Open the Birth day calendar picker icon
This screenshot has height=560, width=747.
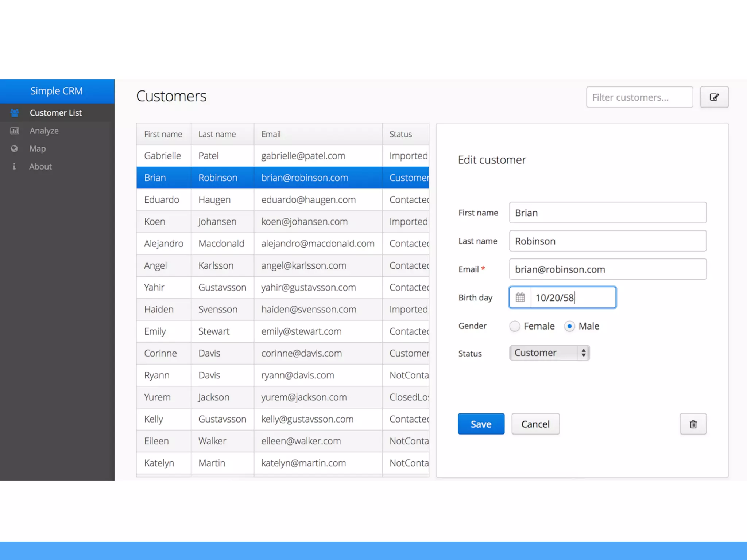(520, 297)
